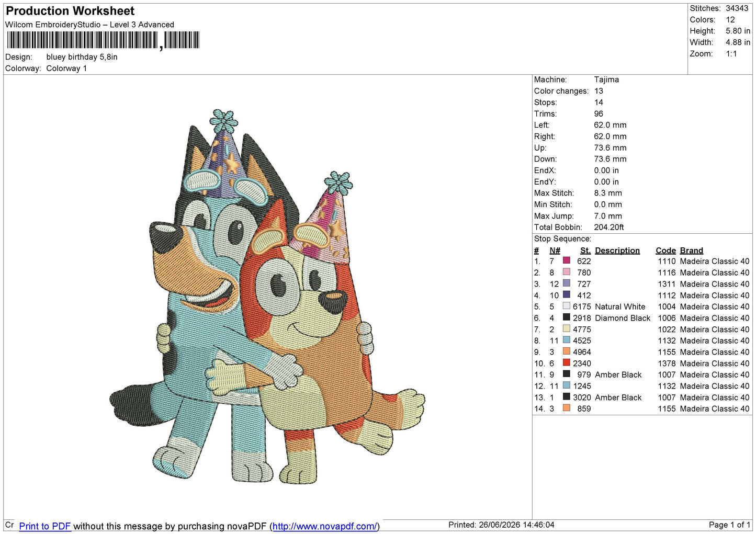The height and width of the screenshot is (534, 756).
Task: Click the Width value 4.88 in
Action: tap(738, 42)
